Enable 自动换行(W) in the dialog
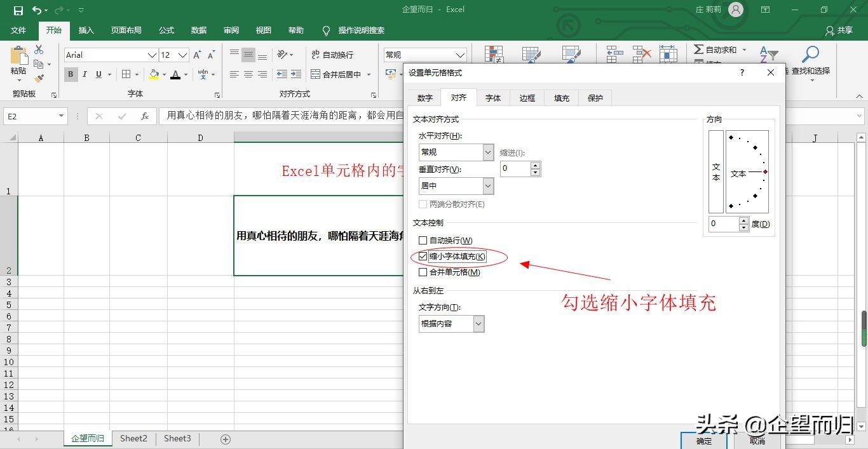Image resolution: width=868 pixels, height=449 pixels. (423, 240)
